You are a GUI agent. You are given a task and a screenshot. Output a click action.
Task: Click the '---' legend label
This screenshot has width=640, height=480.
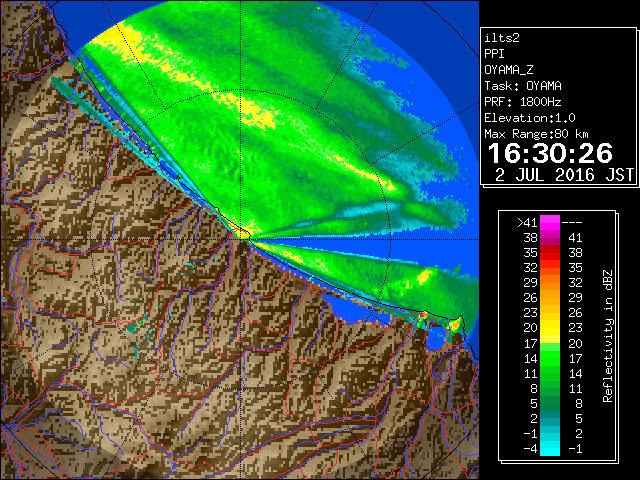(572, 223)
